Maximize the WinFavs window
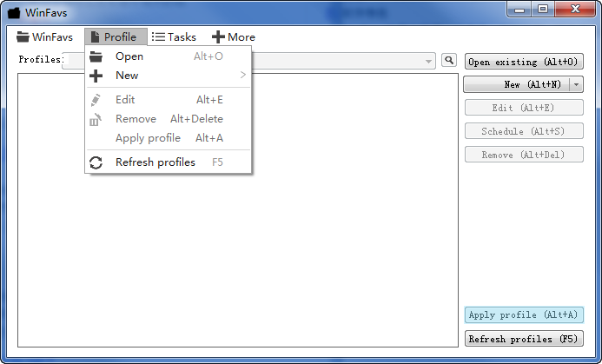This screenshot has width=602, height=364. [x=543, y=10]
